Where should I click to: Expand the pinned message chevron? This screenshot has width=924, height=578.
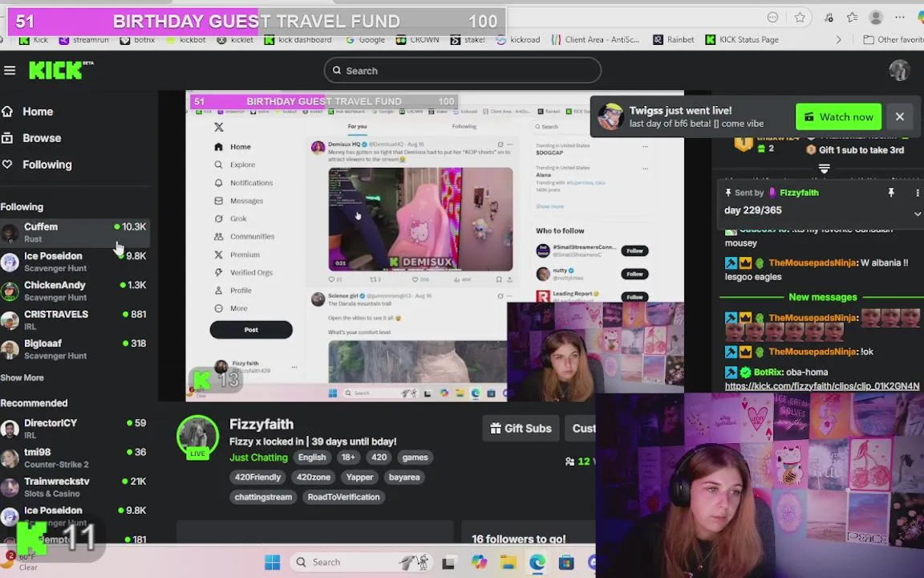click(x=918, y=214)
